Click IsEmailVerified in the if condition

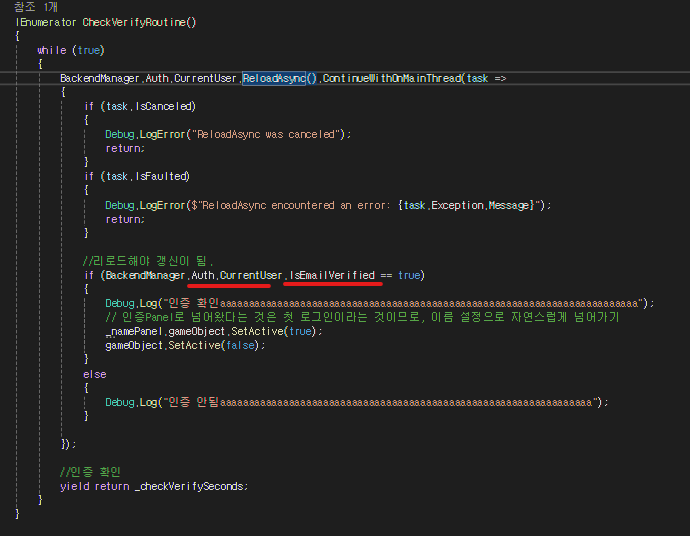click(332, 275)
